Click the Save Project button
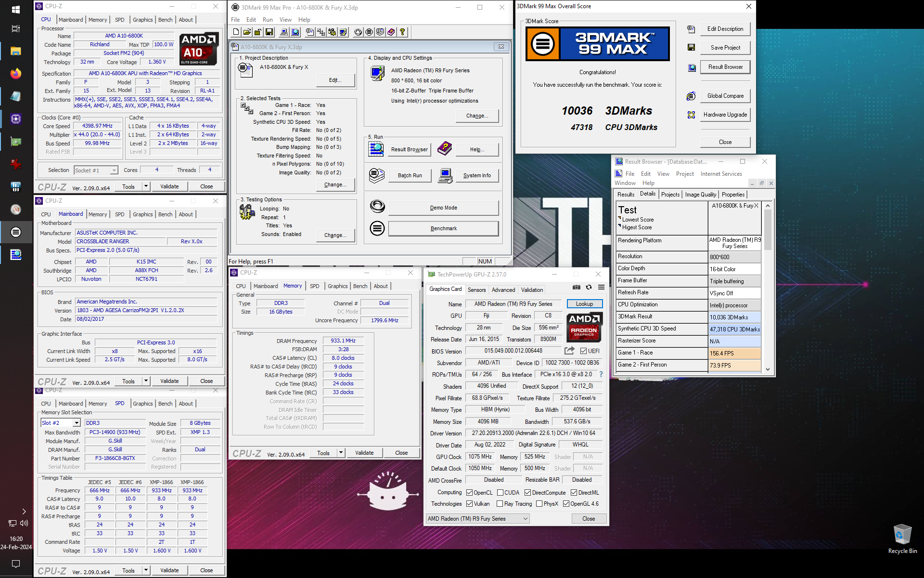 pos(725,48)
